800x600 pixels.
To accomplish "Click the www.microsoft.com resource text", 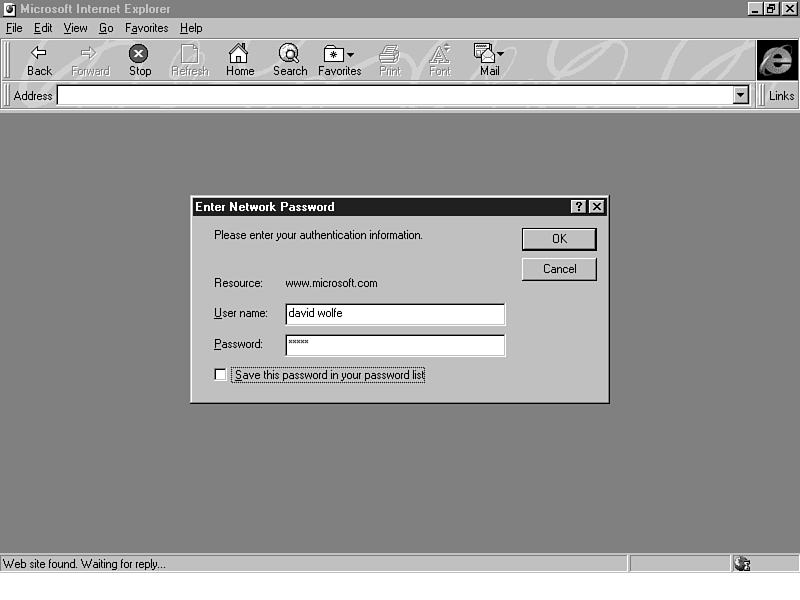I will pos(331,283).
